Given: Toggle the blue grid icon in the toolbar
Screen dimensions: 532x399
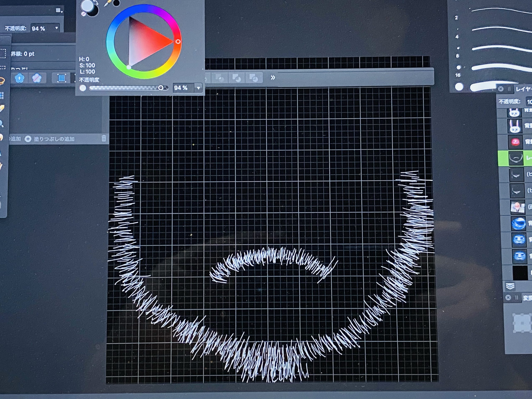Looking at the screenshot, I should point(62,78).
